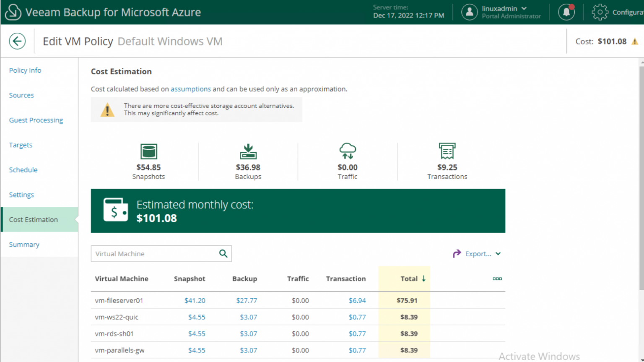
Task: Click the back arrow beside Edit VM Policy
Action: tap(17, 41)
